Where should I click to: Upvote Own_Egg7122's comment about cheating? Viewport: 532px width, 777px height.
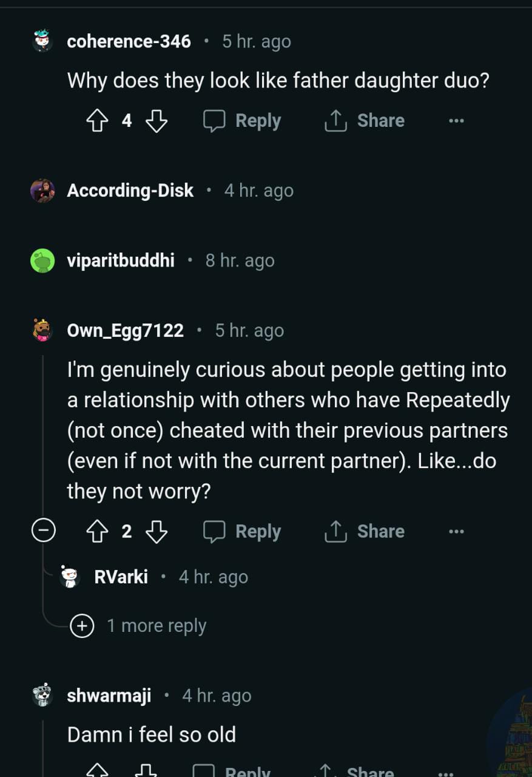tap(96, 532)
